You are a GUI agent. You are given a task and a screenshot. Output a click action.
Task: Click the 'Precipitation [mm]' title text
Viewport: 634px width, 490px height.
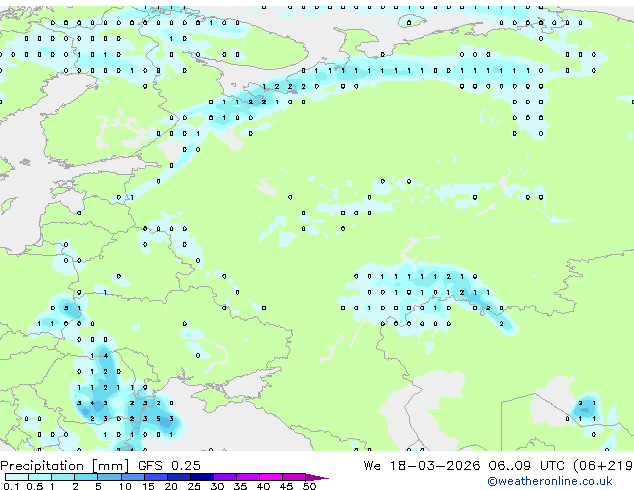coord(65,466)
